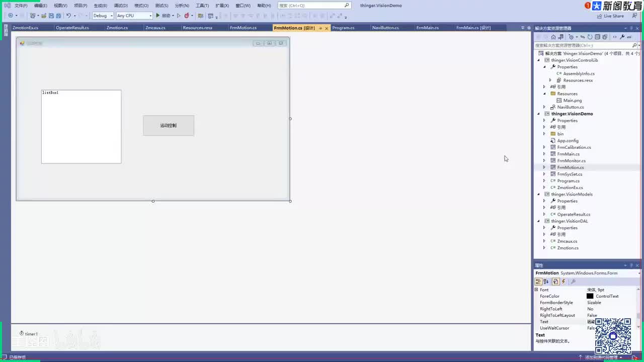Expand the Font property group
644x362 pixels.
point(536,290)
